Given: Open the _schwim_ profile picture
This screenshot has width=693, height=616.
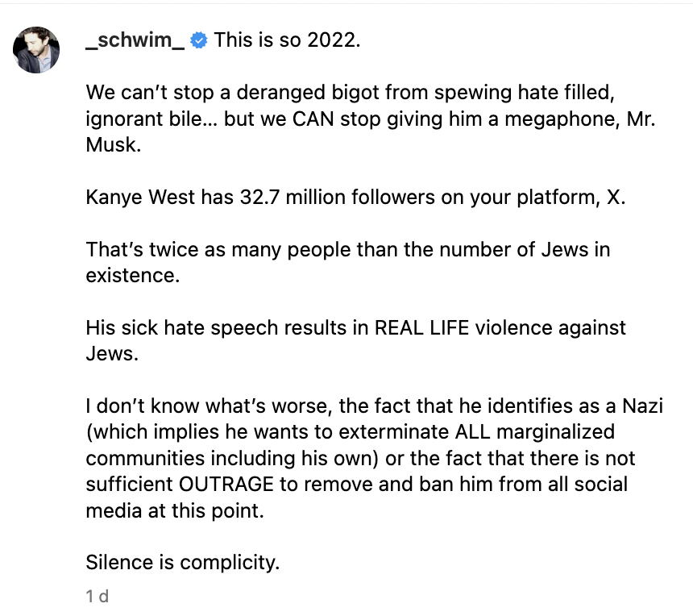Looking at the screenshot, I should tap(36, 50).
